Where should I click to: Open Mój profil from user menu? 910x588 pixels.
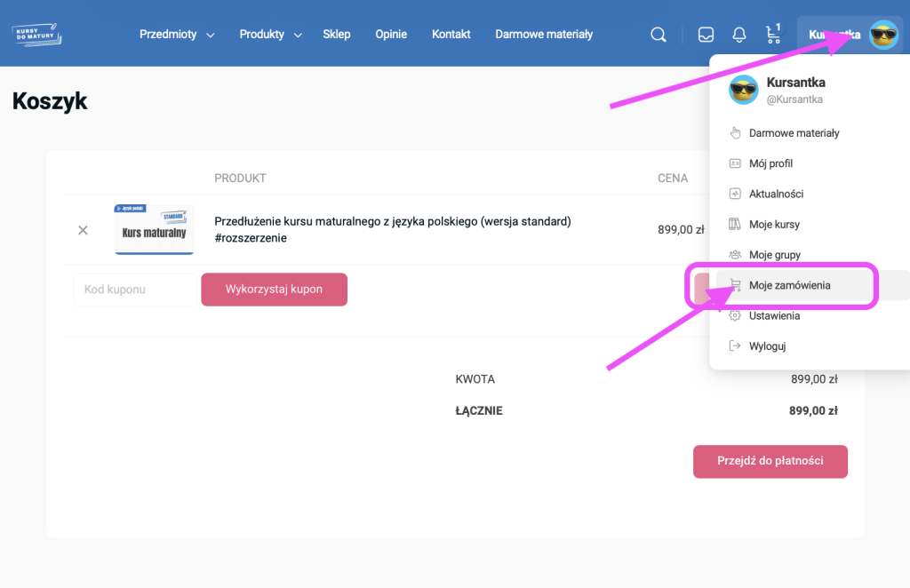click(770, 163)
